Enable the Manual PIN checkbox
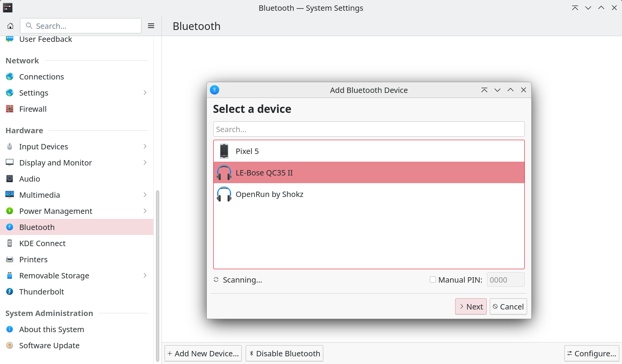 [433, 280]
